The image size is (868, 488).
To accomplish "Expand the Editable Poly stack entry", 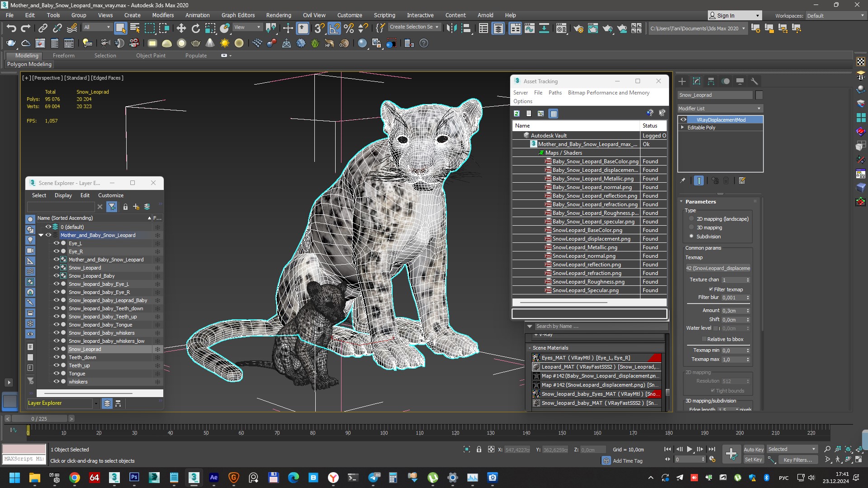I will coord(683,128).
